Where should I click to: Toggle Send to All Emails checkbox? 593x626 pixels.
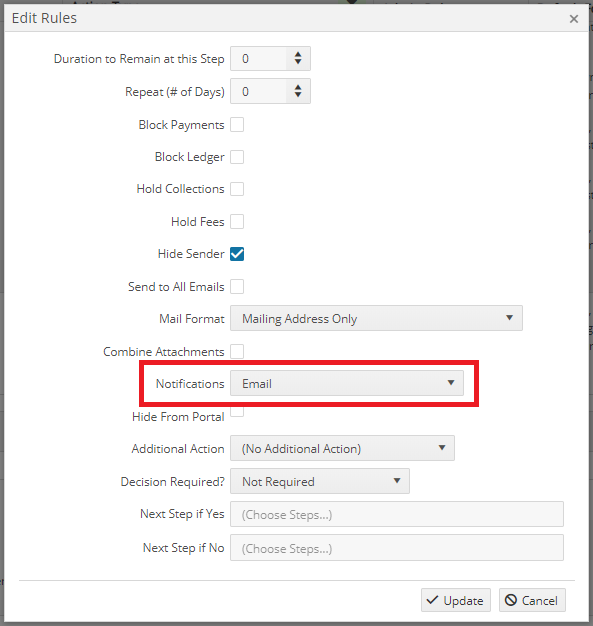pyautogui.click(x=237, y=287)
